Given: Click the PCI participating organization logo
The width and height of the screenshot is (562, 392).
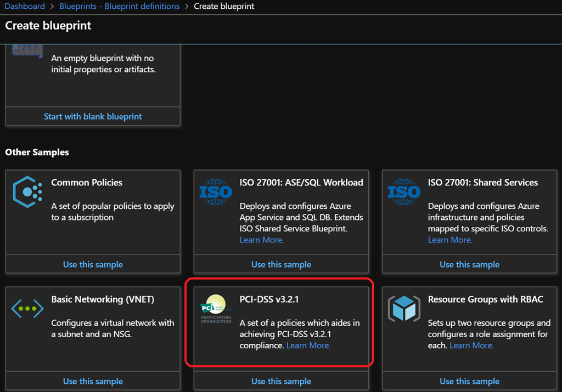Looking at the screenshot, I should coord(216,309).
